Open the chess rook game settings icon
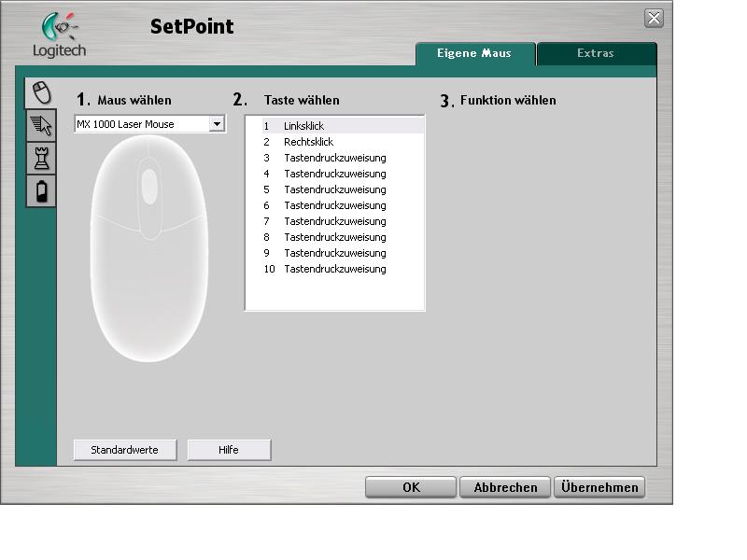The height and width of the screenshot is (560, 747). click(41, 158)
